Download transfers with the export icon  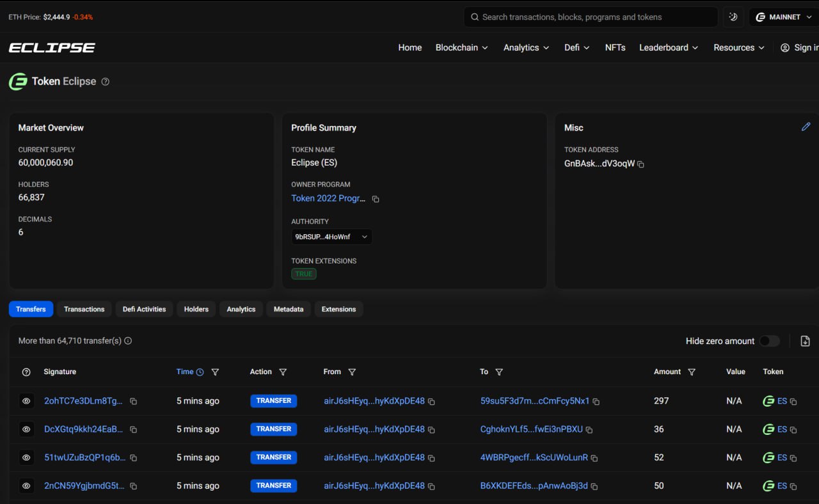click(x=805, y=341)
